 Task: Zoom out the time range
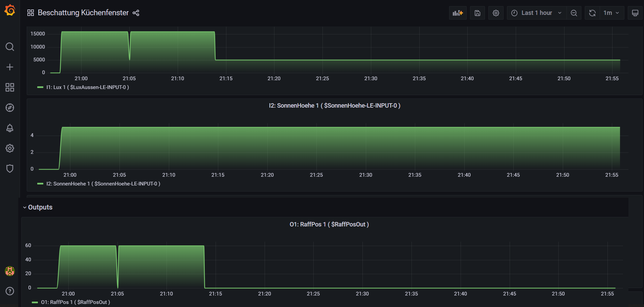pyautogui.click(x=574, y=13)
